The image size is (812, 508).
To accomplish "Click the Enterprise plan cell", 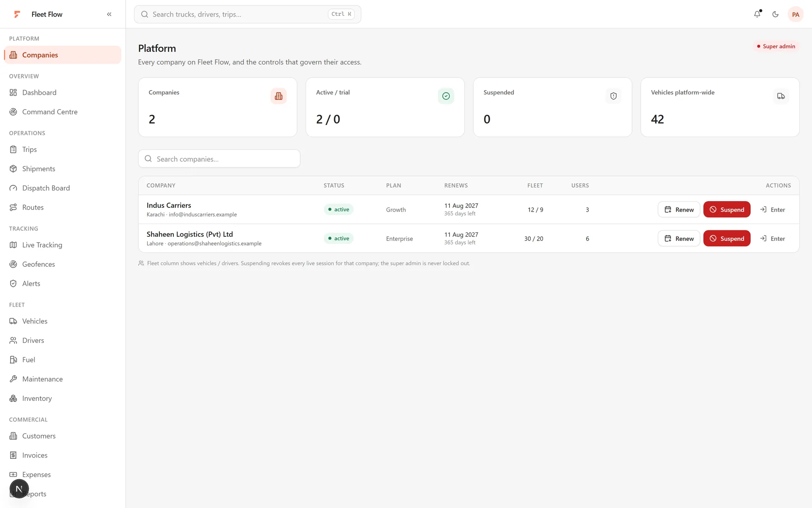I will (399, 239).
